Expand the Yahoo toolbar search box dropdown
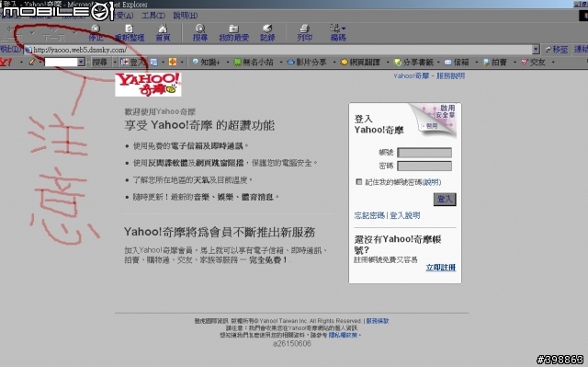The width and height of the screenshot is (588, 367). pos(81,62)
